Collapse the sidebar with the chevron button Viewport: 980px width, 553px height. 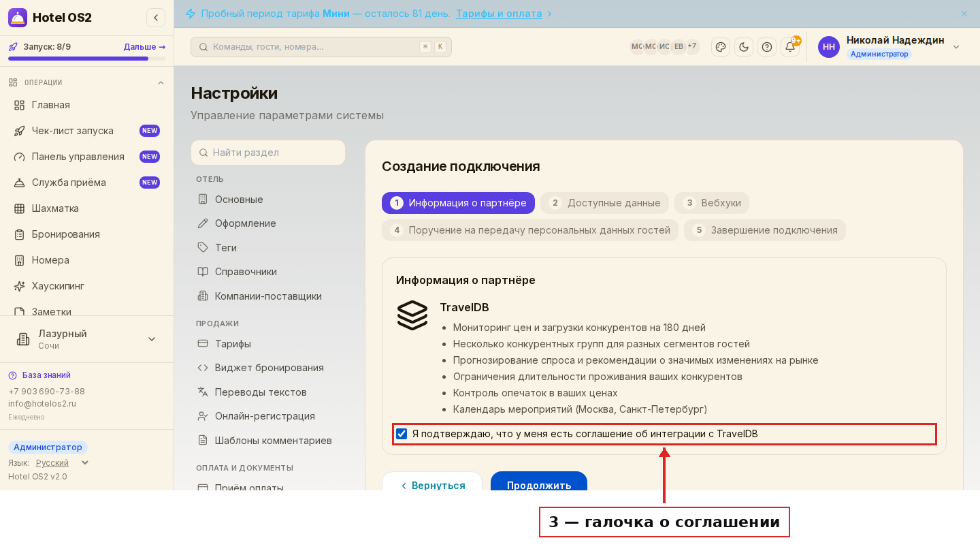[x=156, y=18]
